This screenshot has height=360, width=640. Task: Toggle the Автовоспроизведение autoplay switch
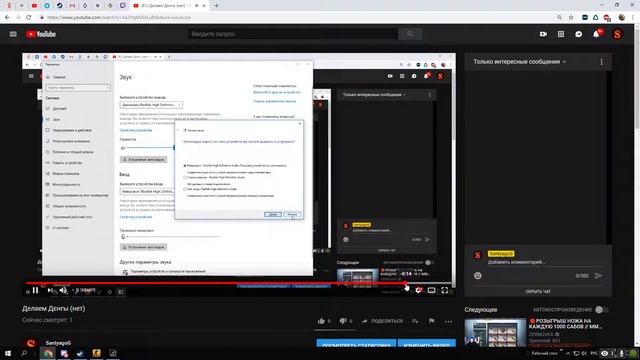[x=601, y=310]
